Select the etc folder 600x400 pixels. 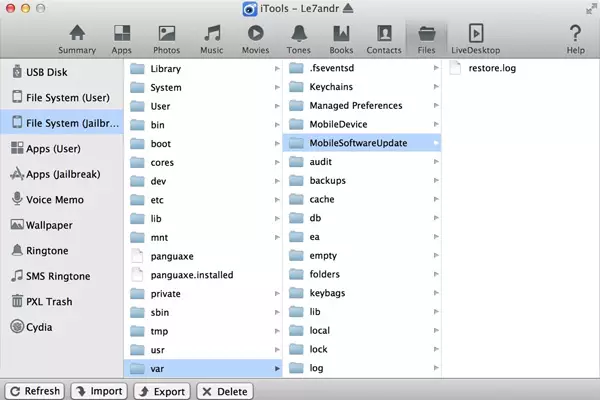click(203, 200)
